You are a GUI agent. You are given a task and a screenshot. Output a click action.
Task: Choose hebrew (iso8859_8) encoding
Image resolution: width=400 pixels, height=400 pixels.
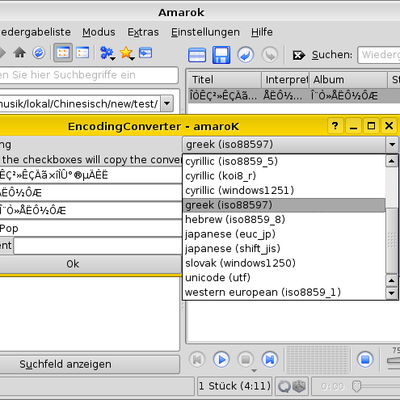pyautogui.click(x=284, y=220)
